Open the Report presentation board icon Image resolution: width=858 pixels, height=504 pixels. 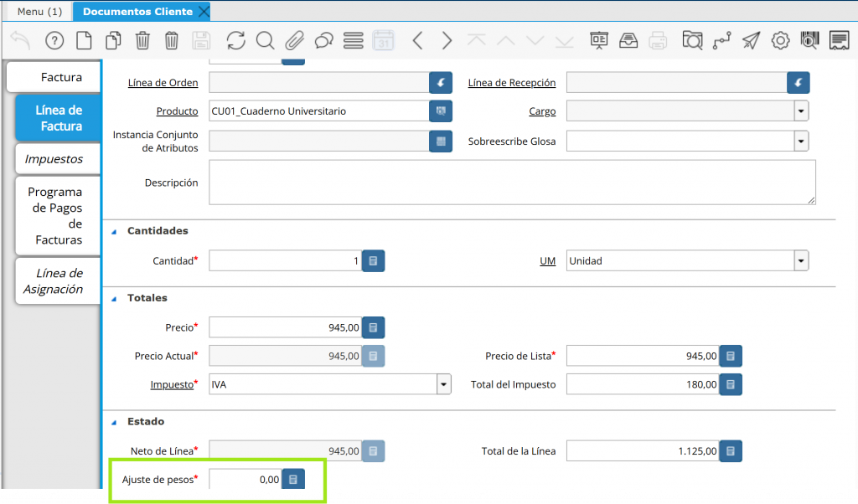click(599, 40)
